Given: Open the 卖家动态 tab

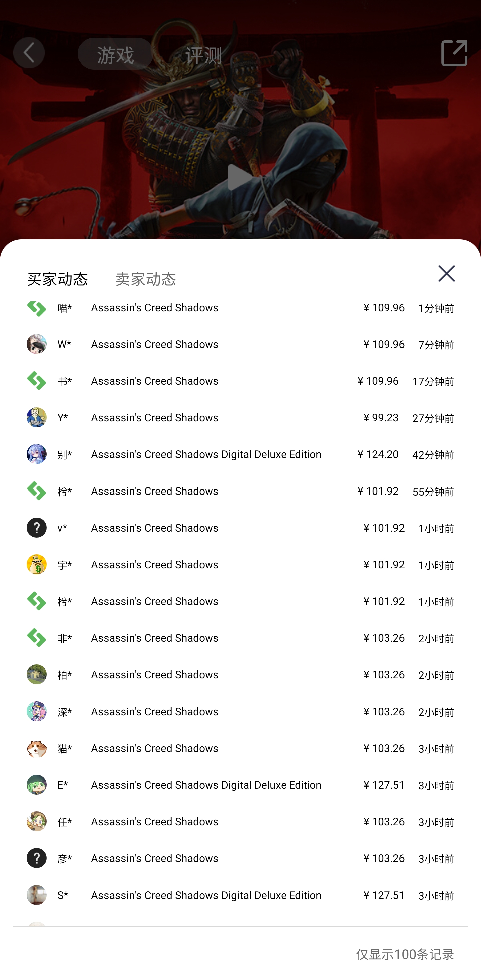Looking at the screenshot, I should click(145, 279).
